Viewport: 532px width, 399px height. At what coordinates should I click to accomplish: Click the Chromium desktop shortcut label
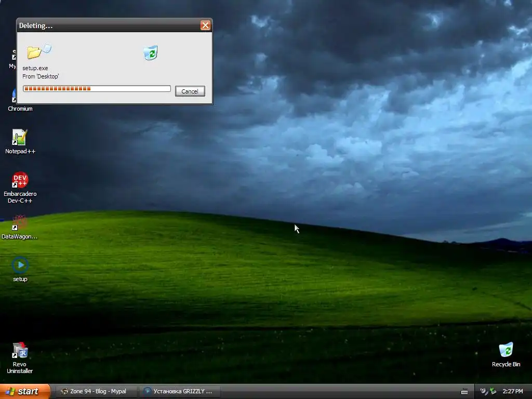click(x=20, y=109)
